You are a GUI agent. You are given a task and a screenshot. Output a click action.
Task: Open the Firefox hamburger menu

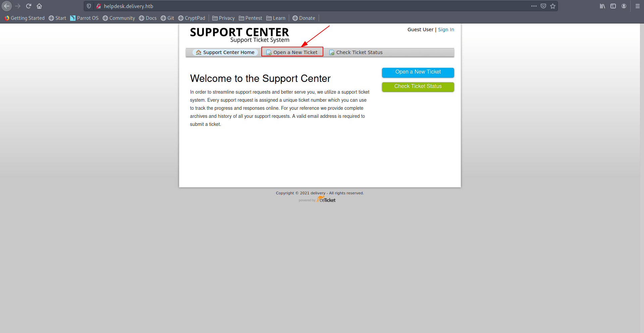(638, 6)
